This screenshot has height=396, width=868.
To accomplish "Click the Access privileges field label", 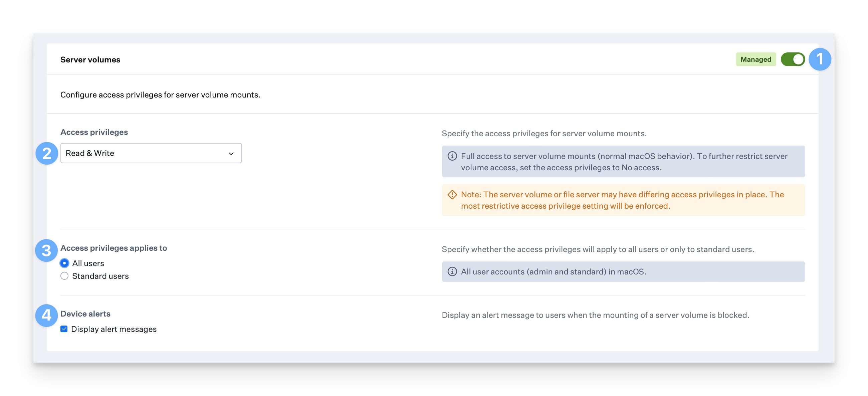I will click(x=94, y=132).
